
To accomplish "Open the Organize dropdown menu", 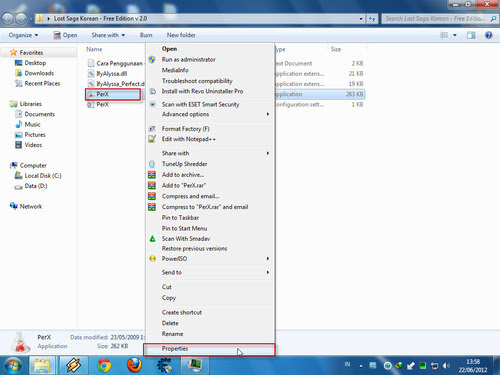I will (23, 35).
